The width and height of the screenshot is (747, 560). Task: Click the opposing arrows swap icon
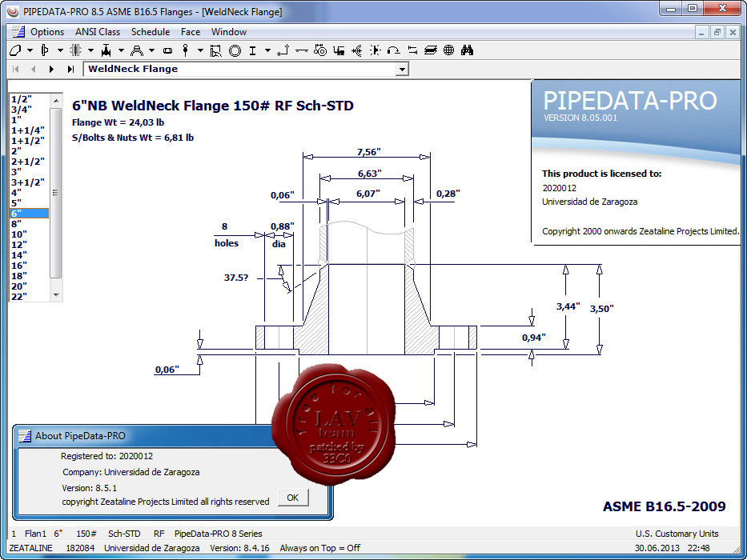click(x=412, y=50)
